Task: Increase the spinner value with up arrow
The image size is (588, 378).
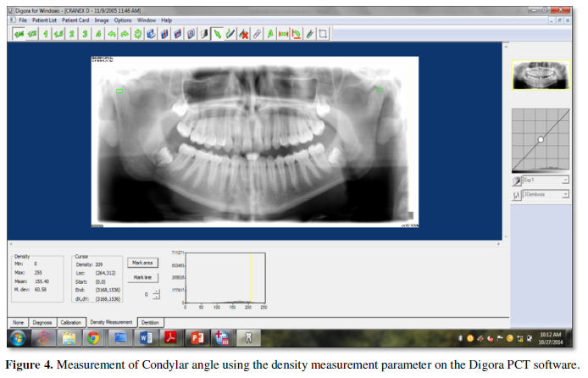Action: 156,292
